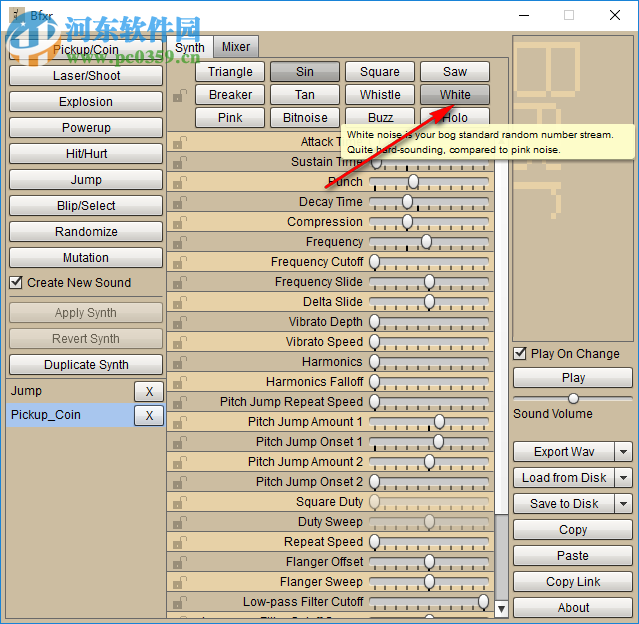Select the Bitnoise waveform

305,117
